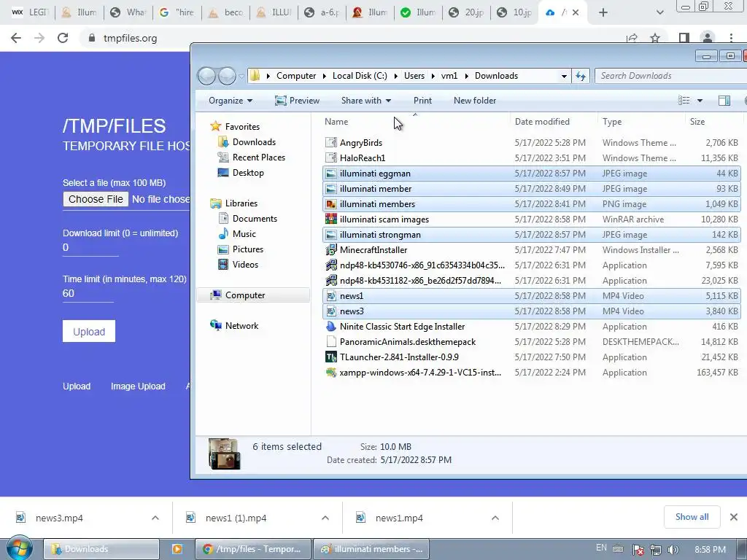Screen dimensions: 747x560
Task: Select the illuminati scam images WinRAR archive
Action: point(531,219)
